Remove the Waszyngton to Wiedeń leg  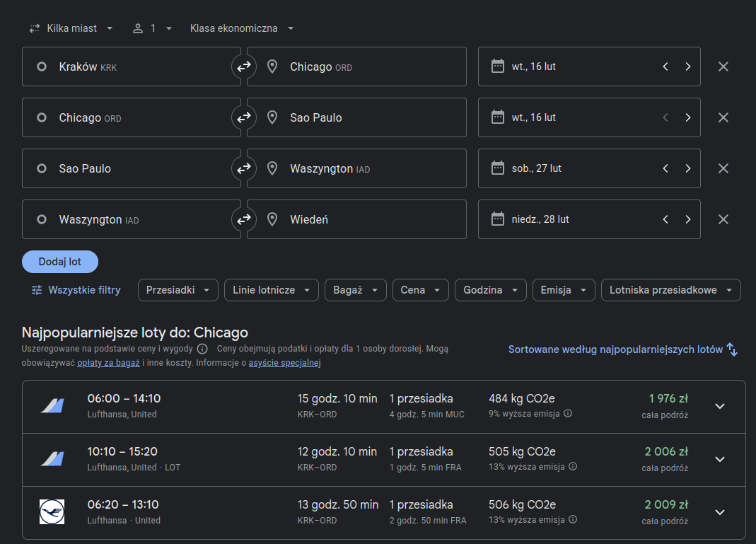pyautogui.click(x=723, y=219)
